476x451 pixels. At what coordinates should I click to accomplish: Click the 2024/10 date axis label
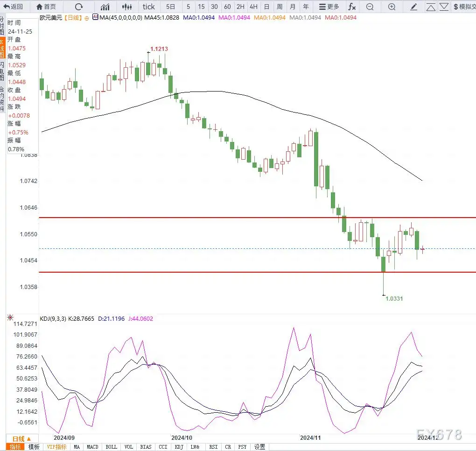click(x=182, y=437)
